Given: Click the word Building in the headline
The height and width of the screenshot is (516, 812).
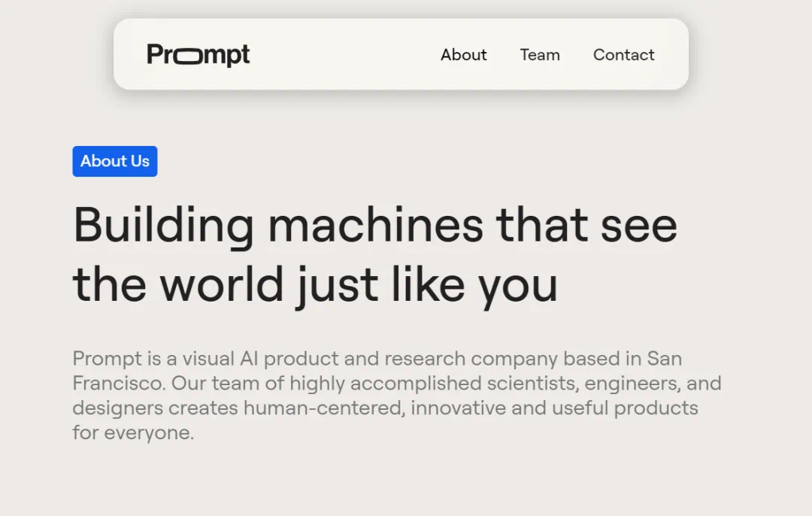Looking at the screenshot, I should tap(164, 225).
